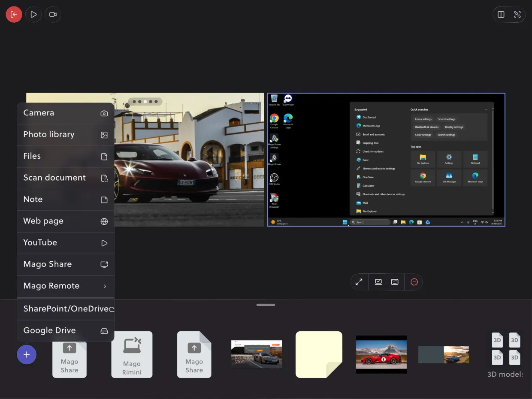
Task: Select the Color settings quick search
Action: pos(423,135)
